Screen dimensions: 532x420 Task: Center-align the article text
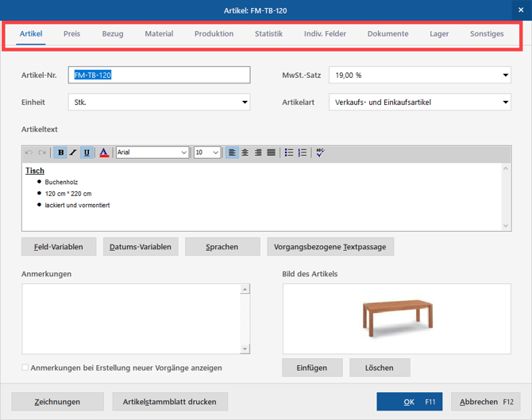click(x=245, y=152)
